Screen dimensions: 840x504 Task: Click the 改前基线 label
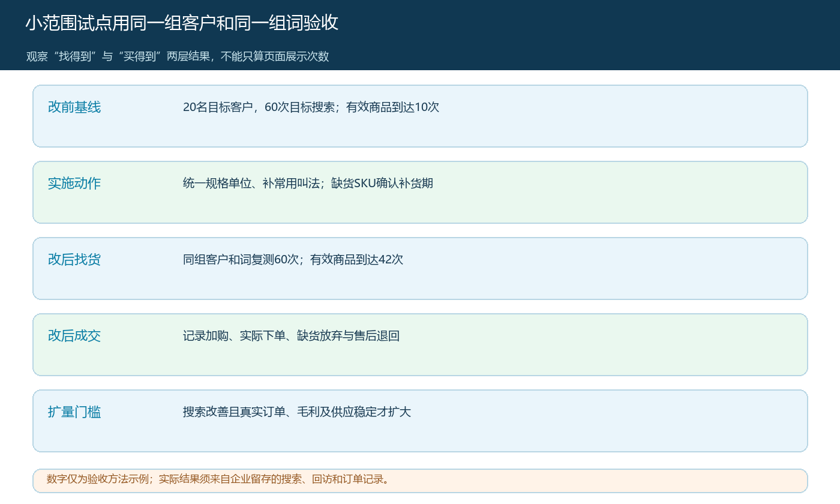(74, 107)
